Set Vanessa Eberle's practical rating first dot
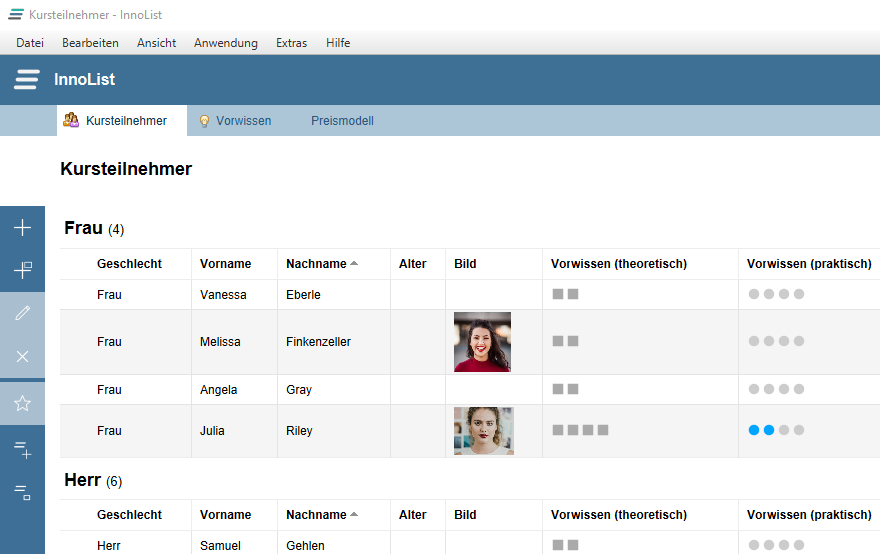880x554 pixels. [754, 294]
